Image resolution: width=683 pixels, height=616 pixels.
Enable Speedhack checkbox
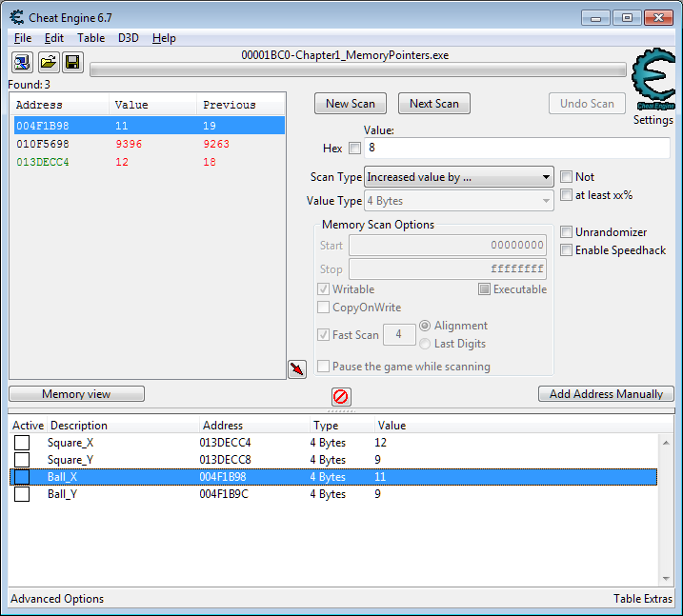567,250
